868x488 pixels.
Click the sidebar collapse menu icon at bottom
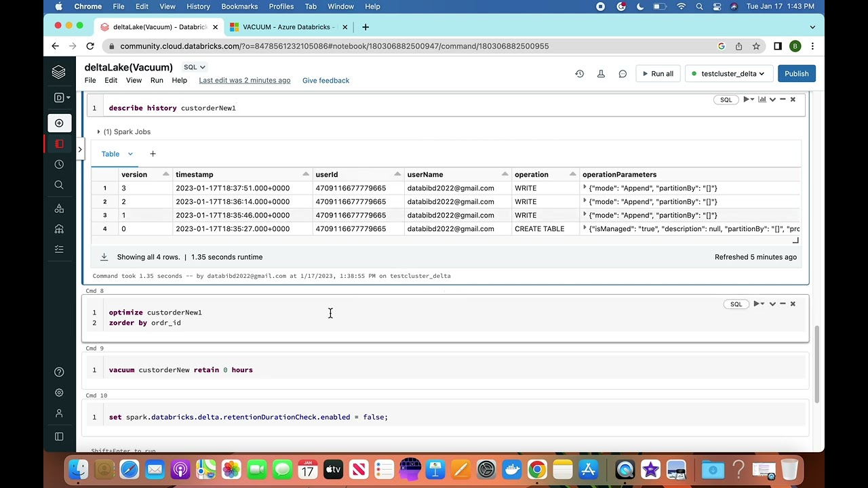[x=59, y=436]
